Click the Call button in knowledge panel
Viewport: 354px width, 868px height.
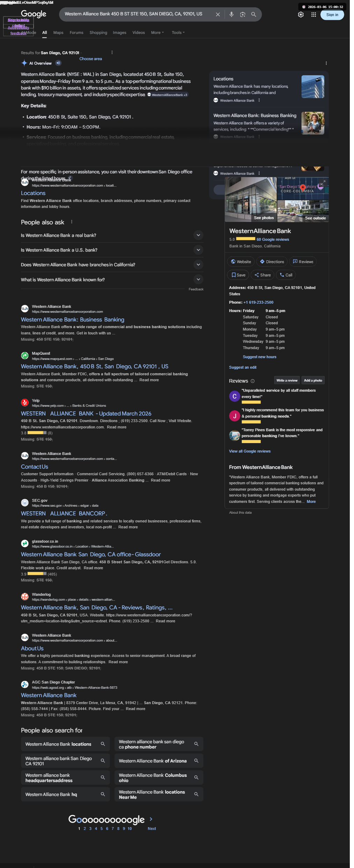(286, 275)
